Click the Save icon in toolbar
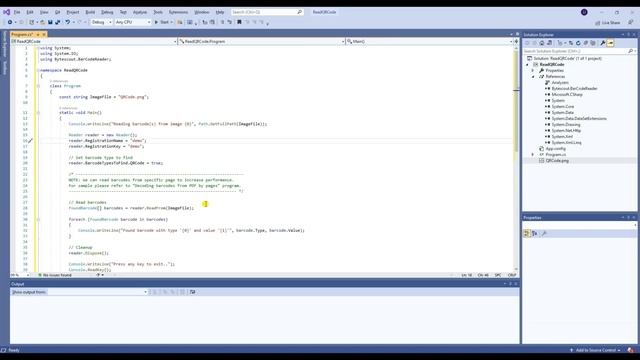Viewport: 640px width, 360px height. point(50,22)
